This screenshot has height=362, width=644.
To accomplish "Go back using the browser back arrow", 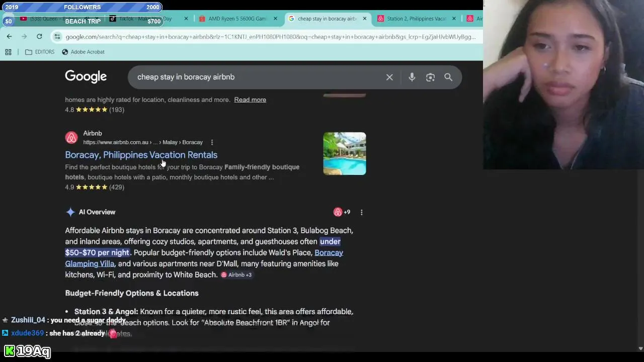I will (9, 36).
